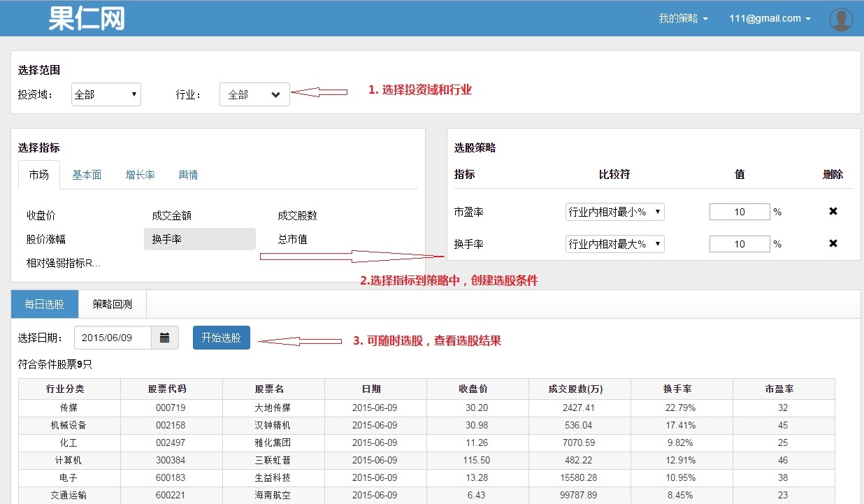Select the 总市值 indicator

click(292, 239)
